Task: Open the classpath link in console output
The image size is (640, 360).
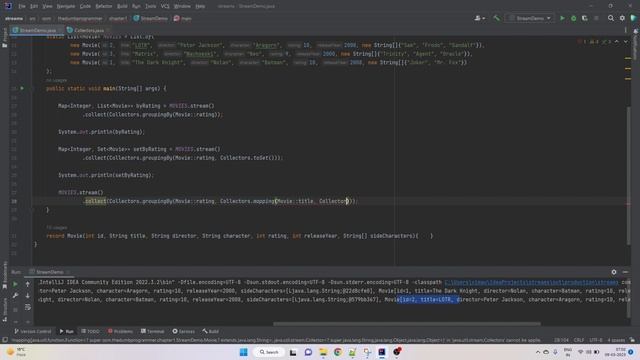Action: [x=531, y=282]
